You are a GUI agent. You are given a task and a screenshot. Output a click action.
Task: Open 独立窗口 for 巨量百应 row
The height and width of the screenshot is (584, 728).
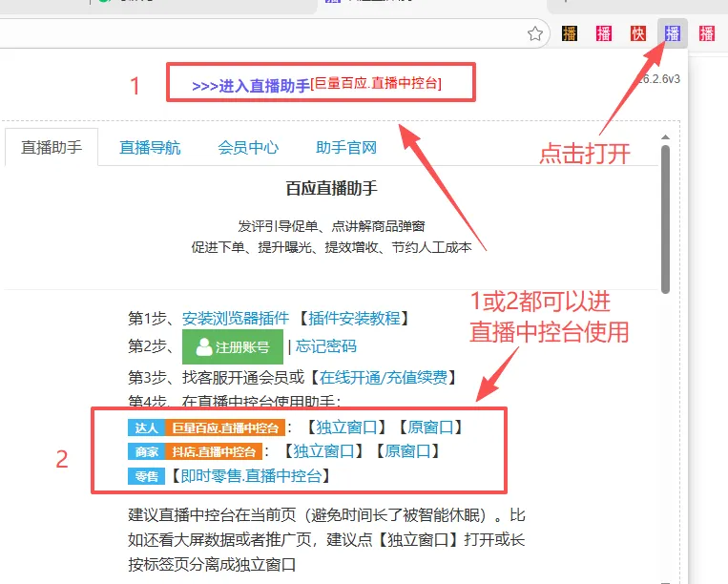pos(346,428)
